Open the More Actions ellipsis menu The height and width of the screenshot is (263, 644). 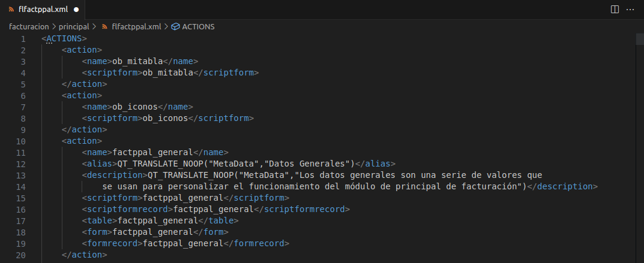(630, 10)
